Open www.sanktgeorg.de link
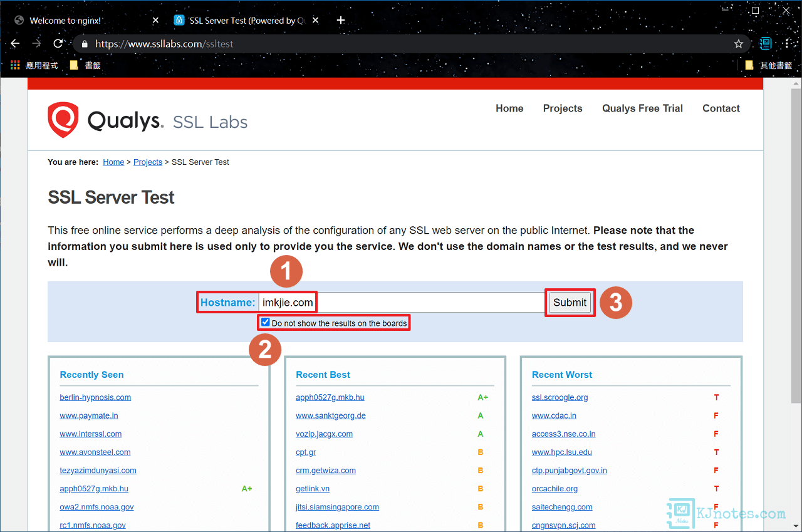 331,415
